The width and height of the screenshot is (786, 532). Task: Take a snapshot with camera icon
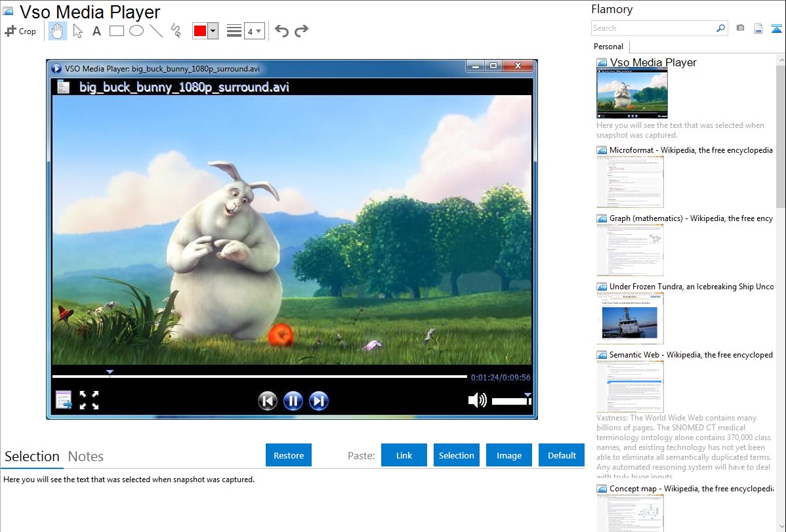pyautogui.click(x=740, y=28)
